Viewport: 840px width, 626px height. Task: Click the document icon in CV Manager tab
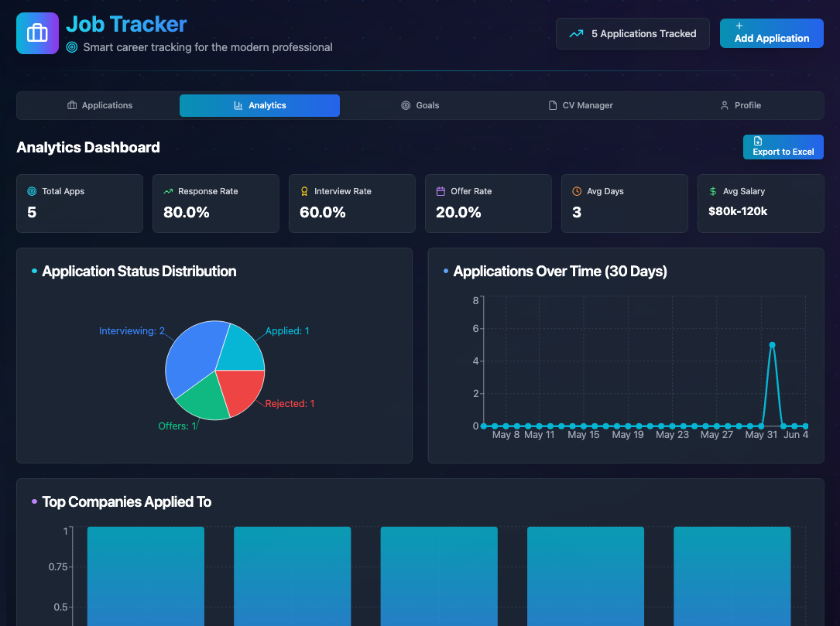click(553, 105)
